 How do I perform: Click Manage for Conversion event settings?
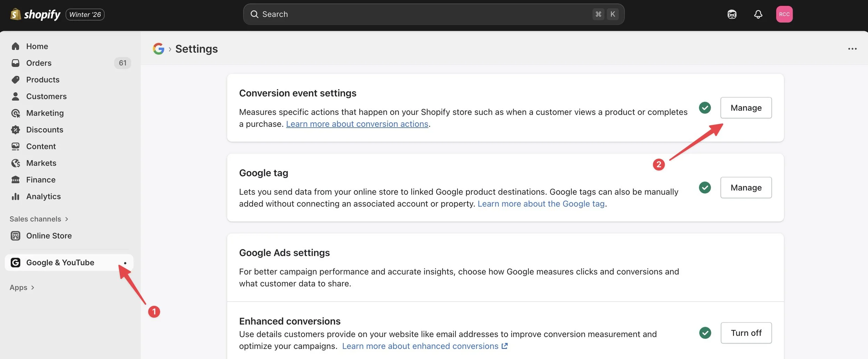[x=746, y=108]
